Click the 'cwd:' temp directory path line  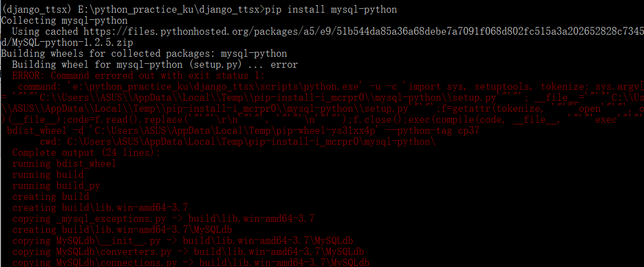[238, 142]
